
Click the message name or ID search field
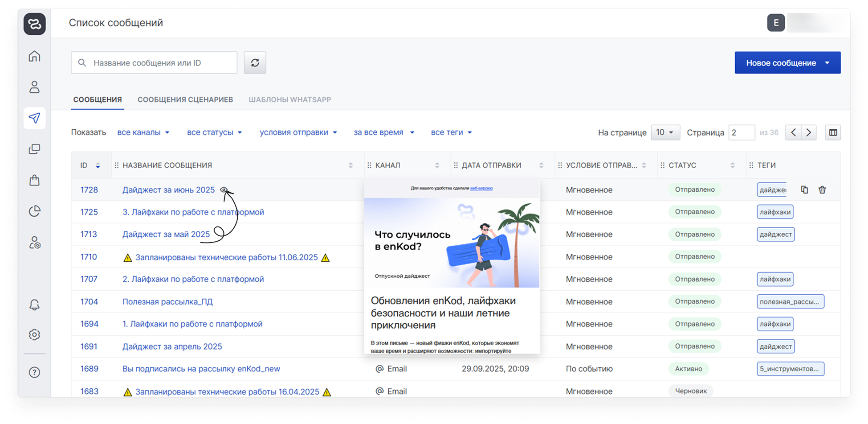point(160,63)
